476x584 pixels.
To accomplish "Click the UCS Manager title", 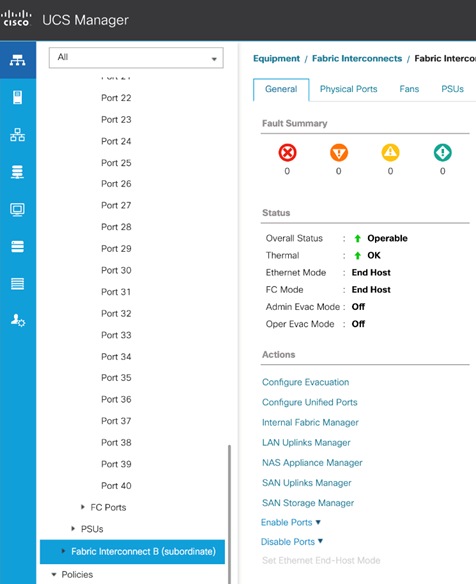I will click(85, 20).
